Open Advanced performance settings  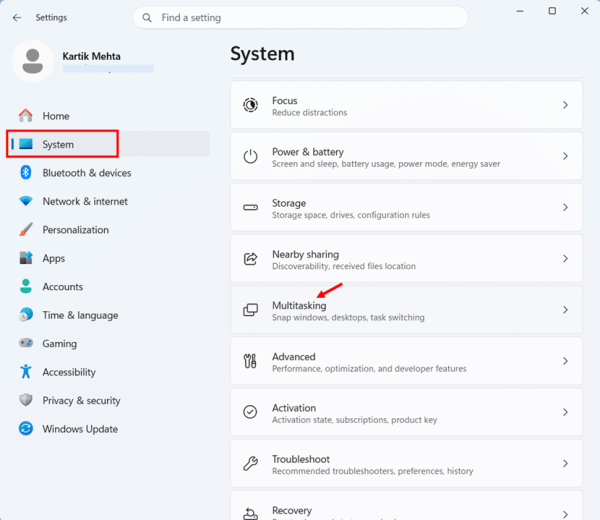coord(406,361)
